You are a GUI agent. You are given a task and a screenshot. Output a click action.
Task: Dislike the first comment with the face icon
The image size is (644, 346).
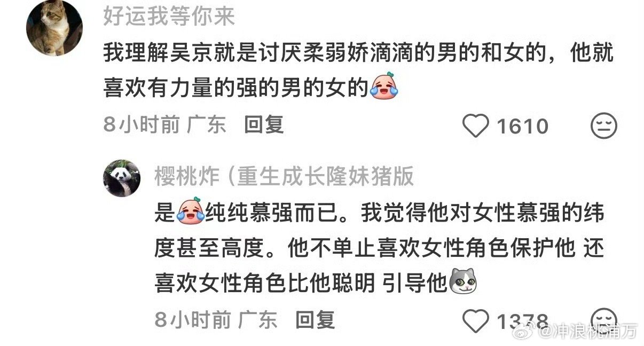click(x=604, y=127)
